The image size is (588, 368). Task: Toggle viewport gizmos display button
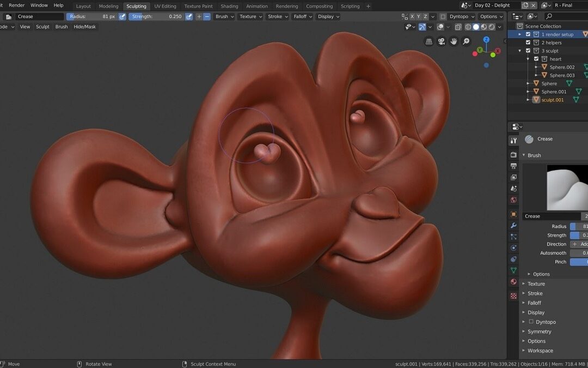[x=422, y=27]
